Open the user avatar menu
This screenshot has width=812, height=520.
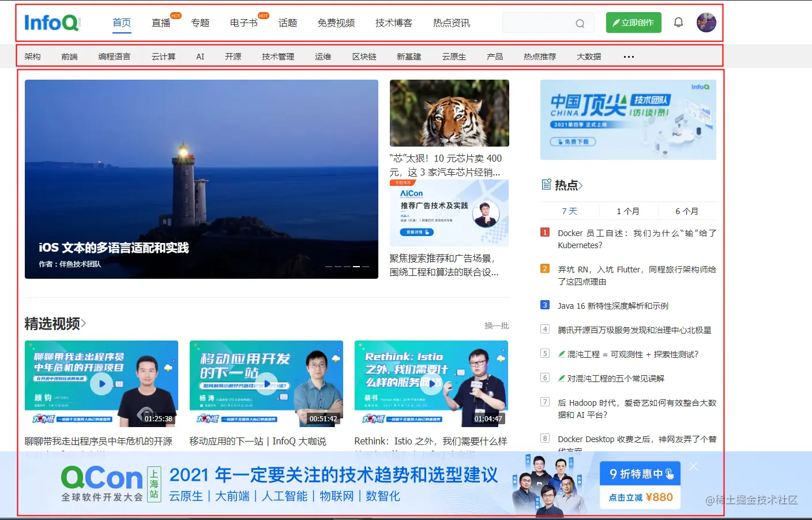(706, 23)
